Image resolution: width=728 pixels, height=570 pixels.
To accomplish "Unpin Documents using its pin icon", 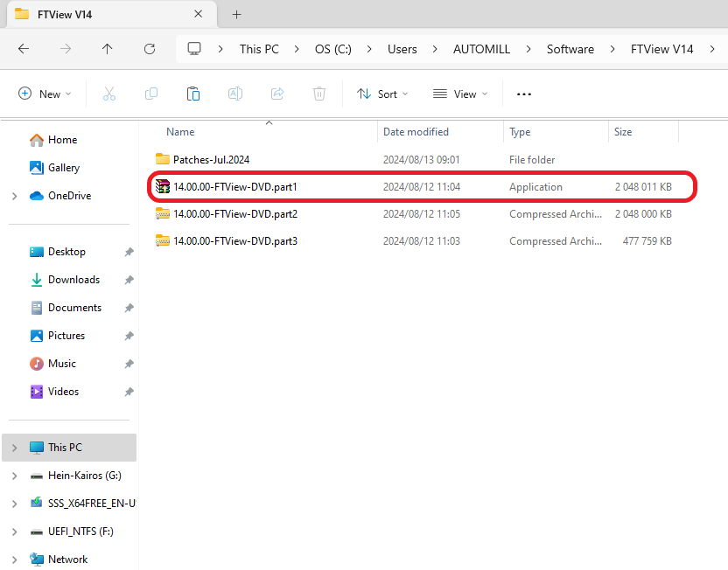I will point(129,308).
